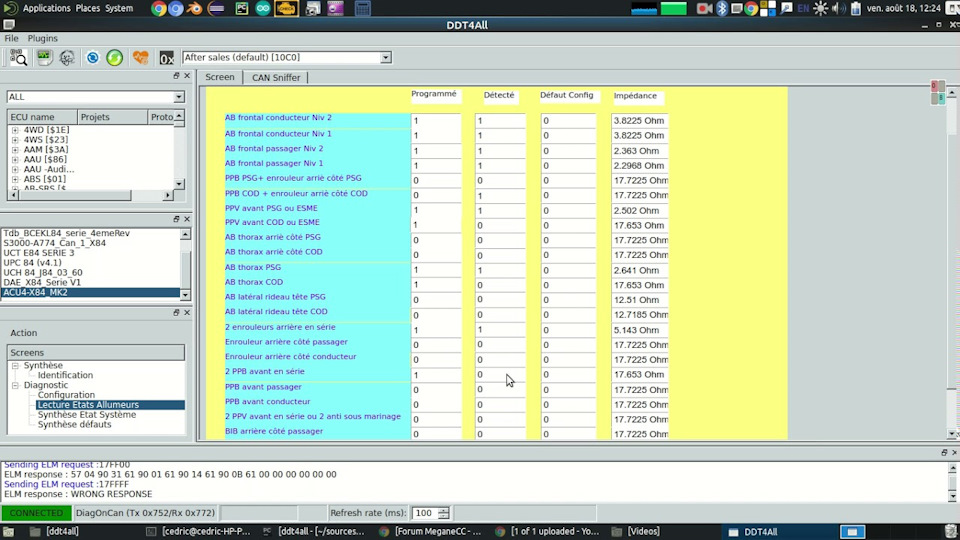
Task: Click Programmé field for AB frontal conducteur Niv 2
Action: coord(436,121)
